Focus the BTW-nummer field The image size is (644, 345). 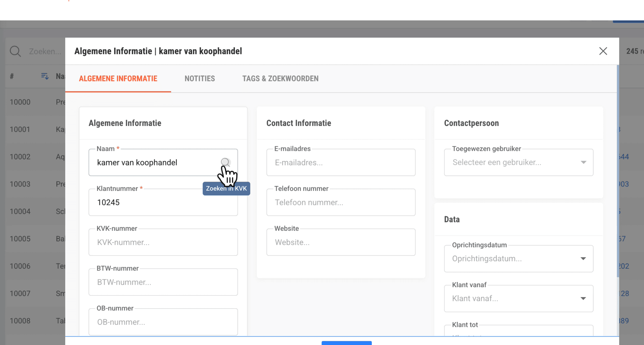pyautogui.click(x=163, y=282)
